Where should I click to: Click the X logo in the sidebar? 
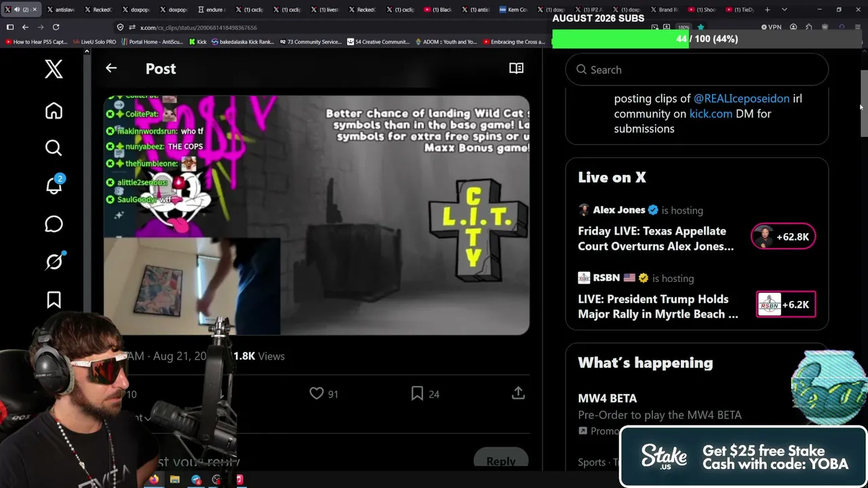(x=54, y=69)
